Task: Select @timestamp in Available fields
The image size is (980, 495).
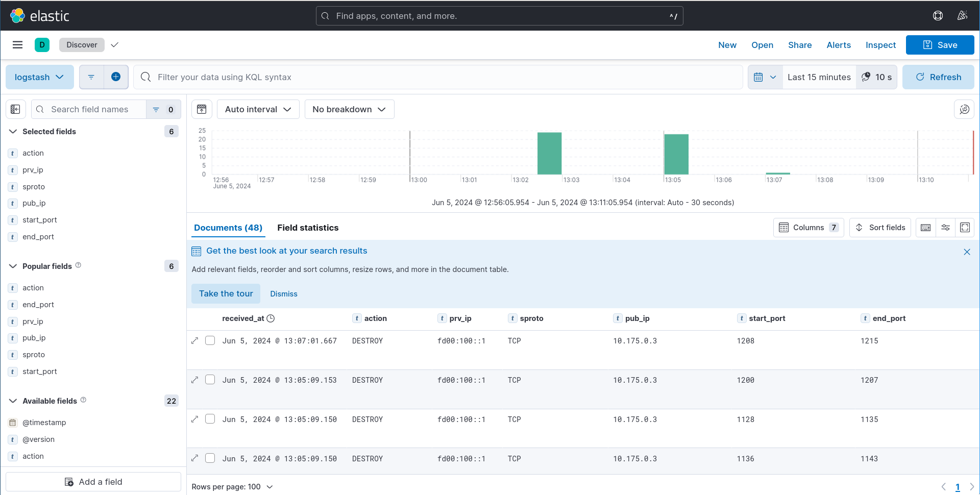Action: [44, 423]
